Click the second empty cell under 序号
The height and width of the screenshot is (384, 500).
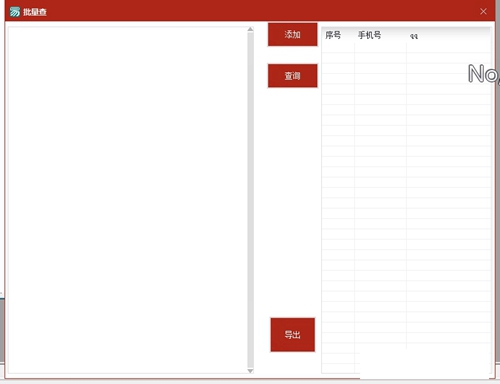pos(338,58)
